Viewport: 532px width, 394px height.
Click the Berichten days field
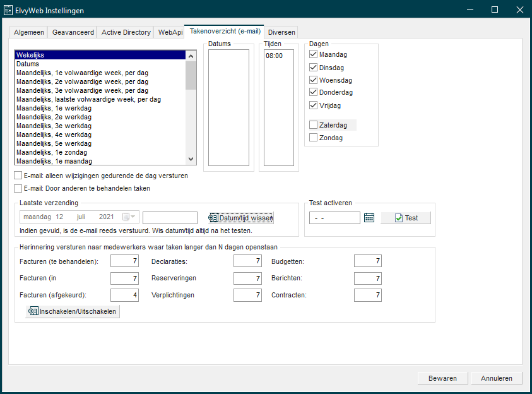coord(368,278)
